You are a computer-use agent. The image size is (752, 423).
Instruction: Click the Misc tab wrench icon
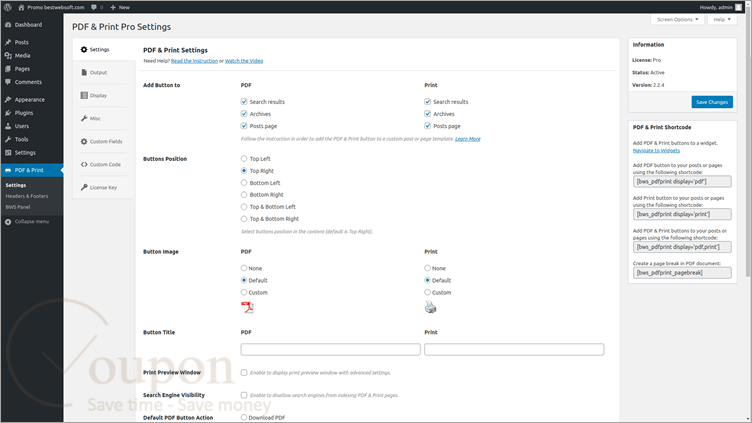click(x=84, y=118)
